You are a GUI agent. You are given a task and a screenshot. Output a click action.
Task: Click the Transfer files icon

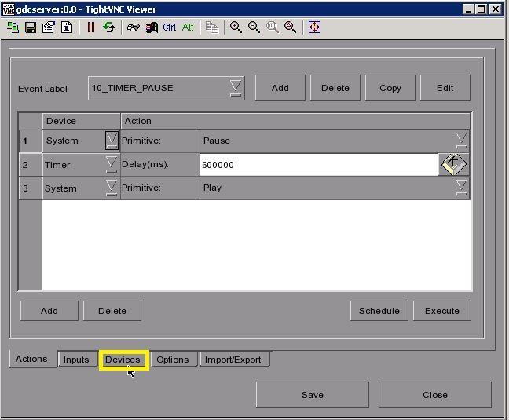pyautogui.click(x=212, y=27)
